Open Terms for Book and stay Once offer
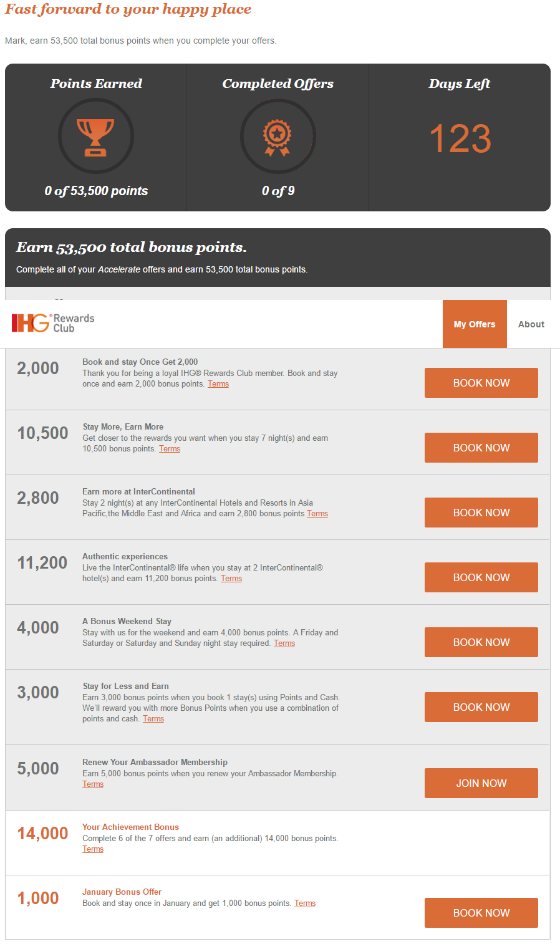Viewport: 560px width, 944px height. pos(218,384)
